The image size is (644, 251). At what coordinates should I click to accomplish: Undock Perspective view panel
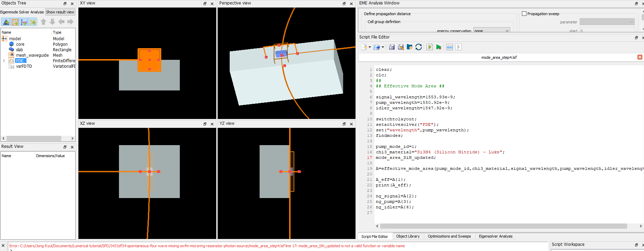point(344,3)
